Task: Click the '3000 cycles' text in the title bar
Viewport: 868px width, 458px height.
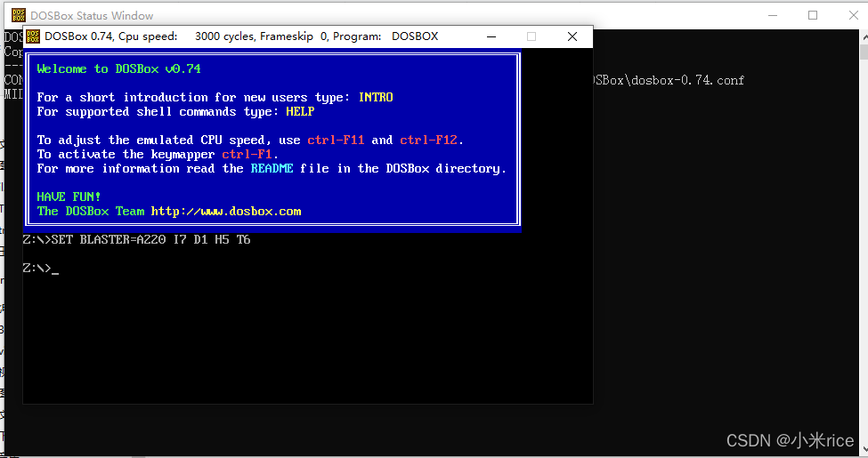Action: (x=224, y=36)
